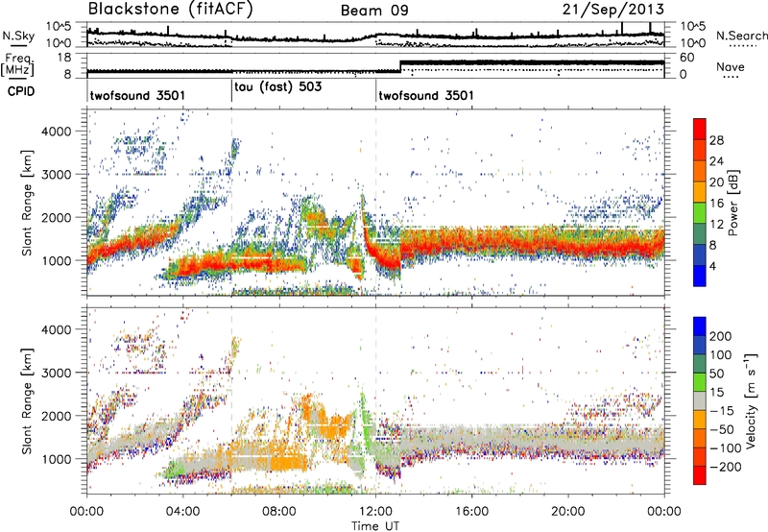Click the "1000" tick in velocity panel
The image size is (768, 532).
pos(56,459)
